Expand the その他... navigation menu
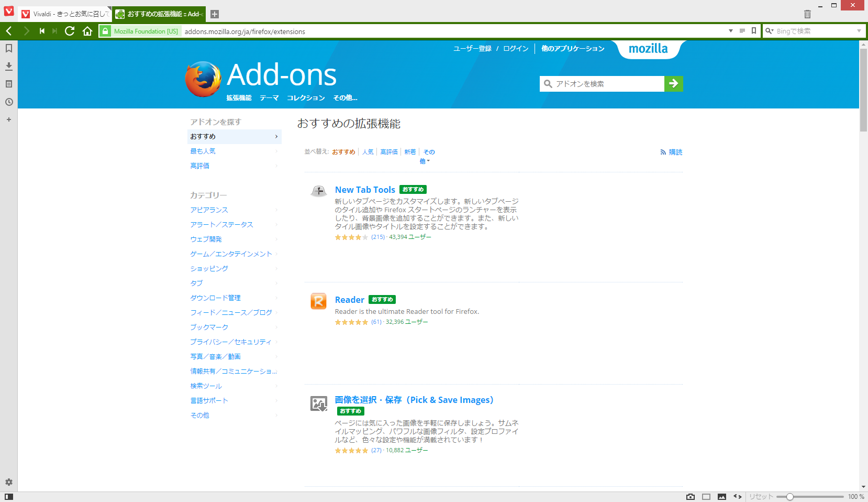868x502 pixels. tap(345, 98)
